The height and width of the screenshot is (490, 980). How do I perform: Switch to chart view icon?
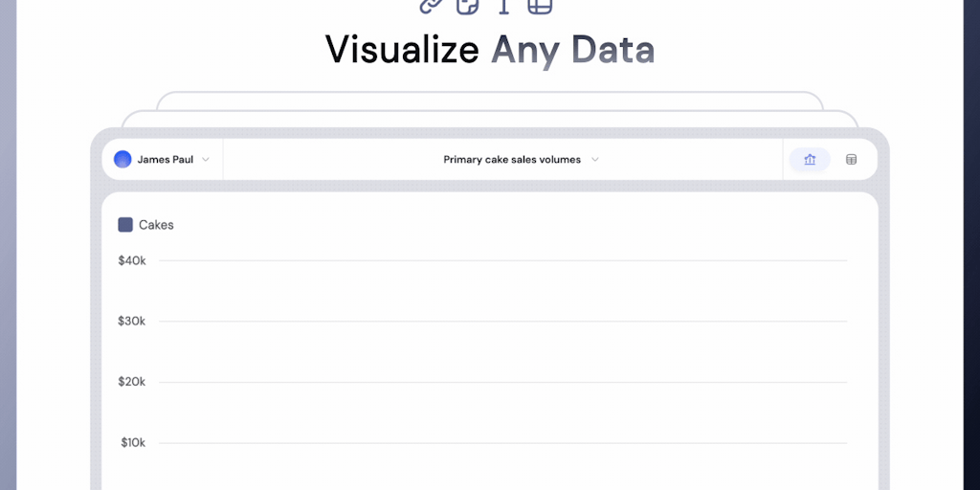pyautogui.click(x=810, y=160)
